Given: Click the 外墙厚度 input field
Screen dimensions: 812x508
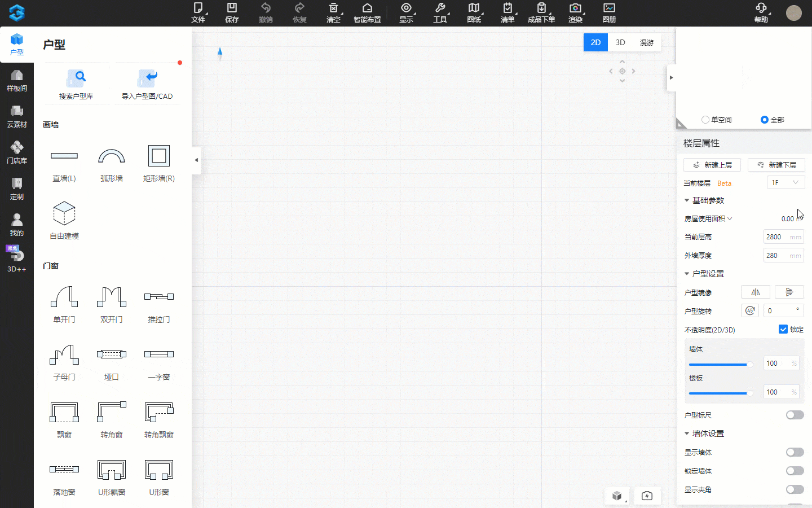Looking at the screenshot, I should (x=784, y=256).
